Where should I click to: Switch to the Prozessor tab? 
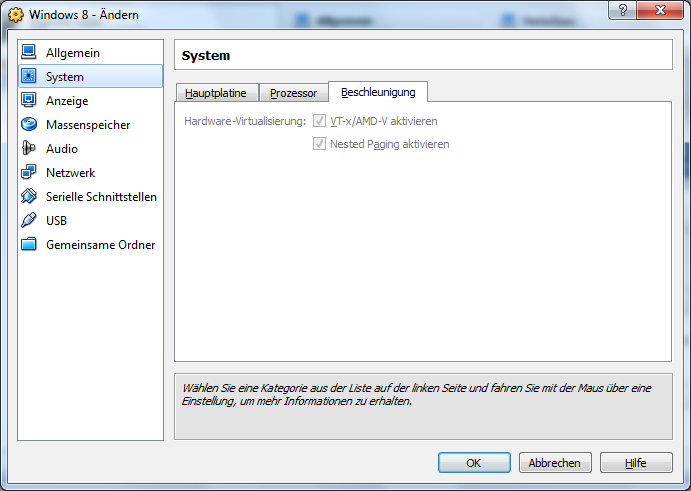click(x=293, y=93)
